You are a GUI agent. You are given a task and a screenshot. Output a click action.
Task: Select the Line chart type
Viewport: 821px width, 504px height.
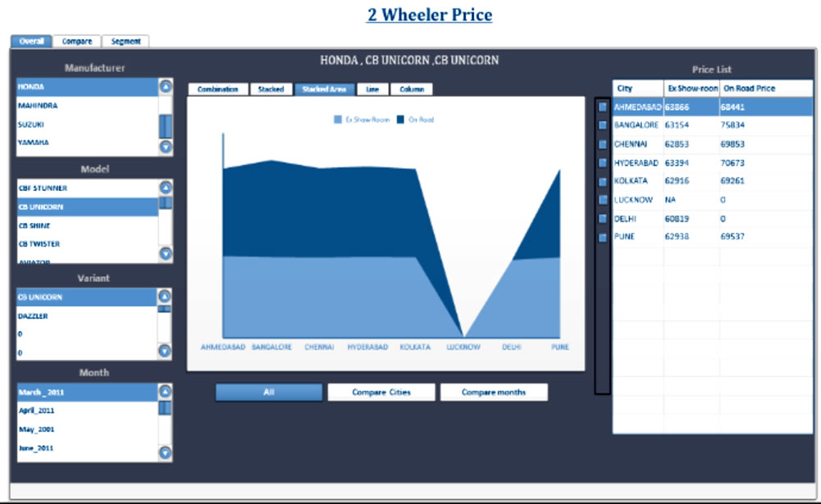click(x=372, y=89)
